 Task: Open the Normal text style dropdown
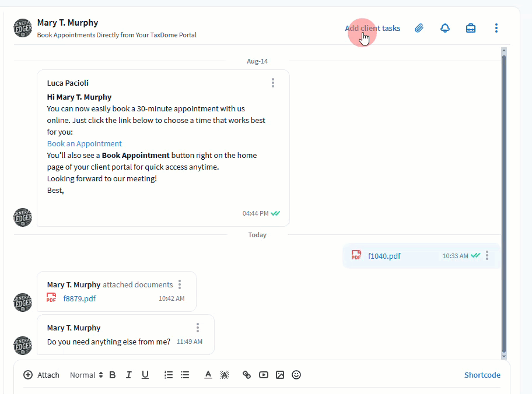click(x=86, y=375)
